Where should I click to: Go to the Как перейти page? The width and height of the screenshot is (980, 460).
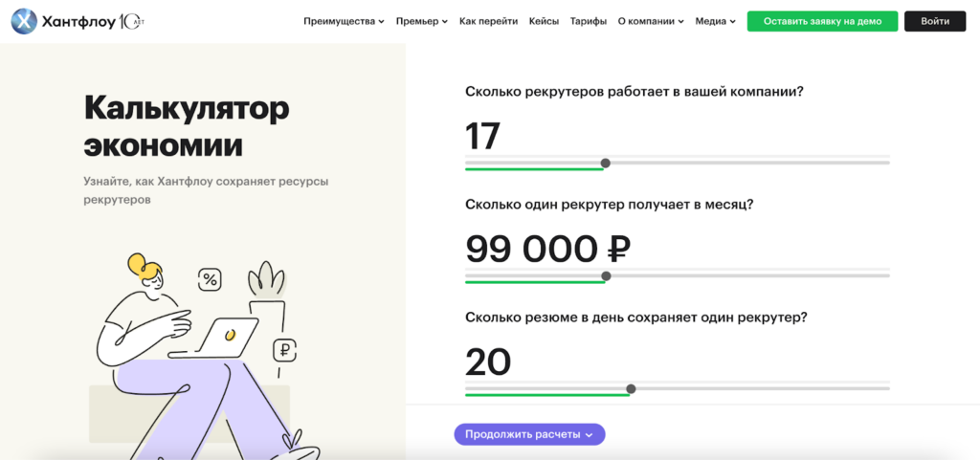(x=488, y=21)
